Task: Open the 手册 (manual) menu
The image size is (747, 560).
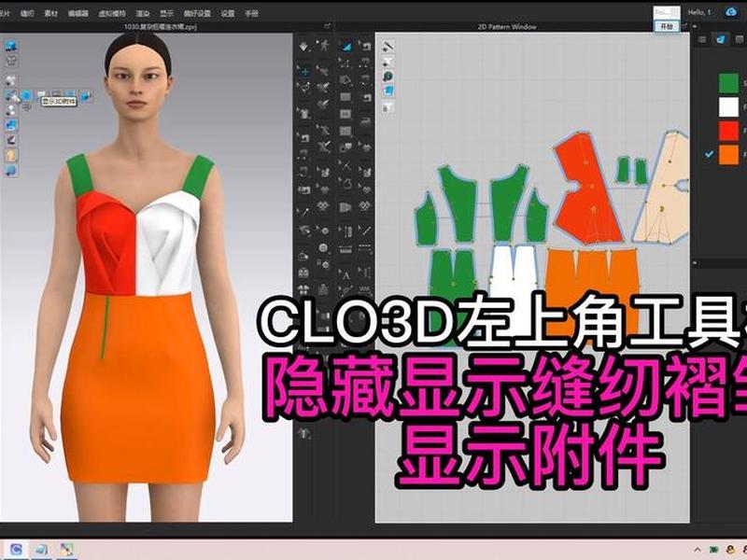Action: (251, 13)
